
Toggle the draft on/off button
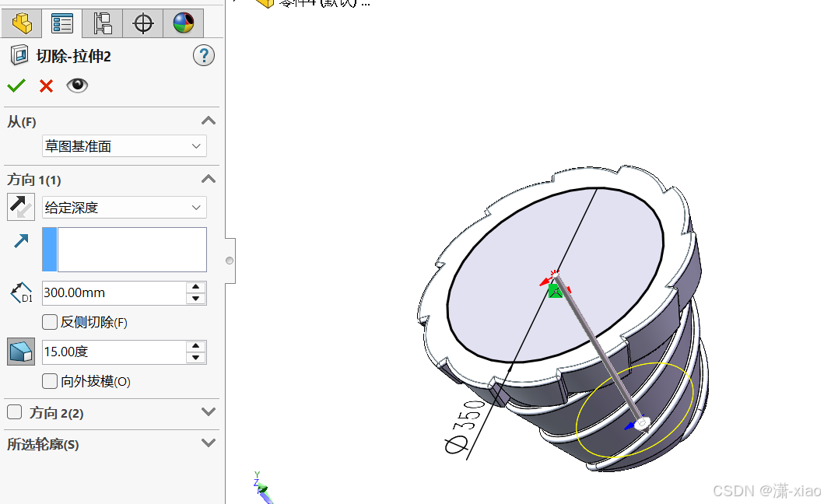tap(21, 352)
